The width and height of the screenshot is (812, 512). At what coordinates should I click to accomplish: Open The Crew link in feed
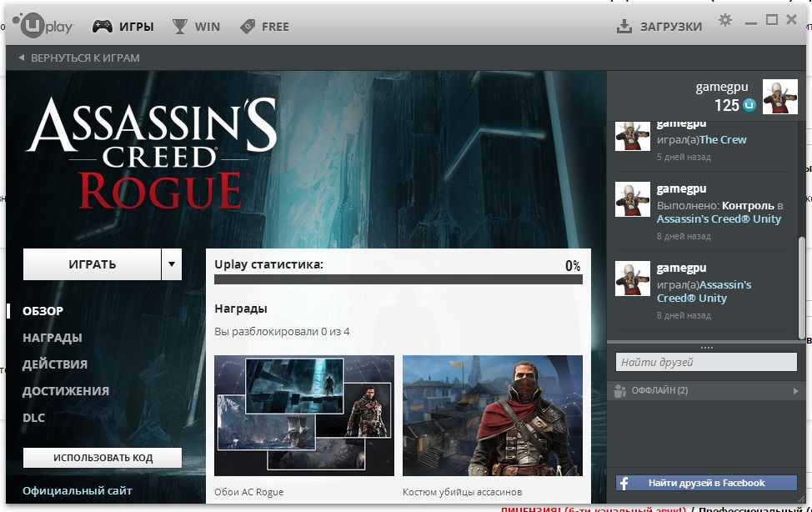[723, 139]
